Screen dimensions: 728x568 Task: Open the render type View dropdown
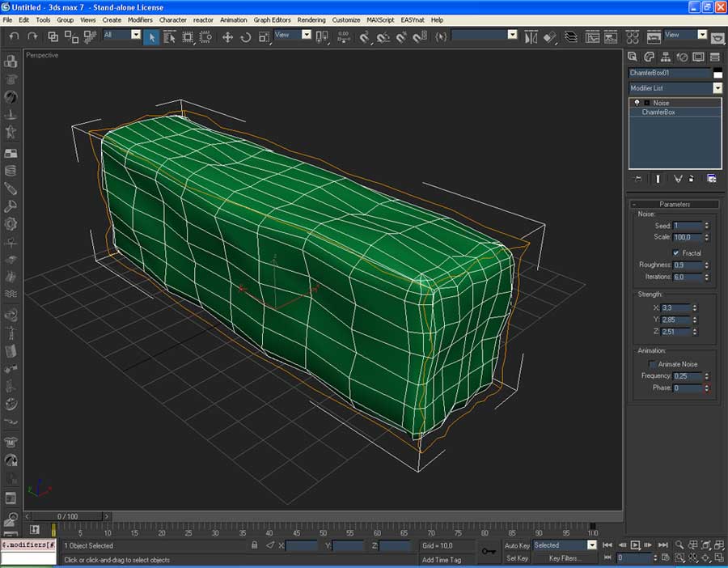pos(702,34)
